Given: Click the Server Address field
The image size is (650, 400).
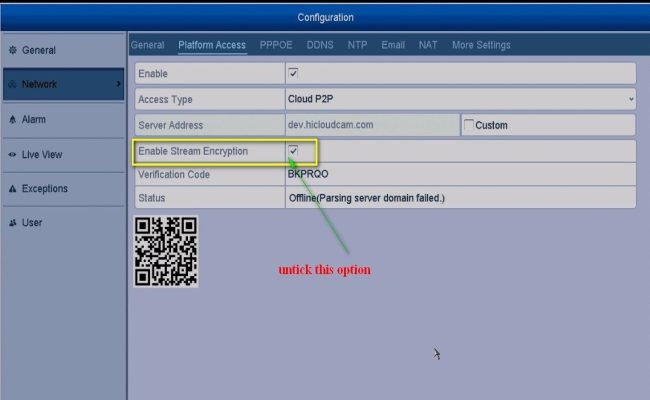Looking at the screenshot, I should 372,125.
